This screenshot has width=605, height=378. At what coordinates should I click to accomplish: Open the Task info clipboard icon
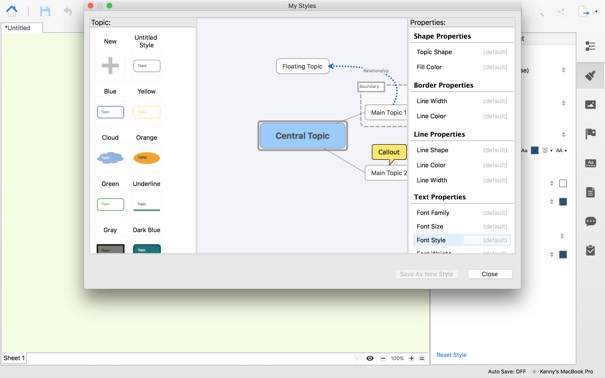pyautogui.click(x=590, y=250)
